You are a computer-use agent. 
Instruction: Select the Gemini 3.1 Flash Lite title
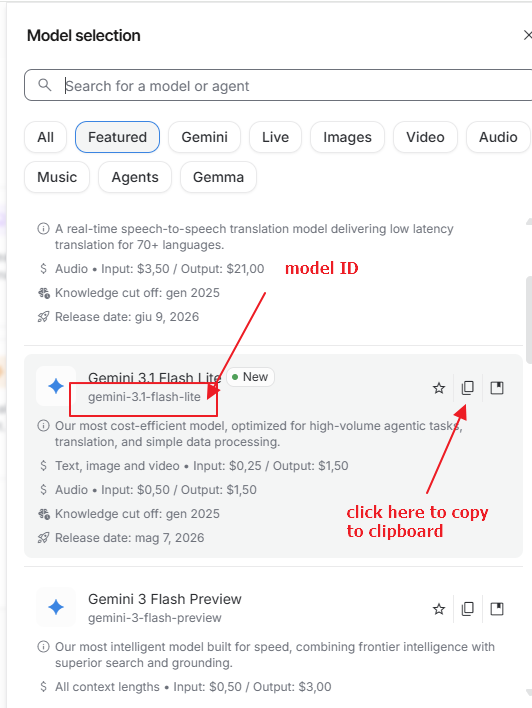click(x=154, y=377)
